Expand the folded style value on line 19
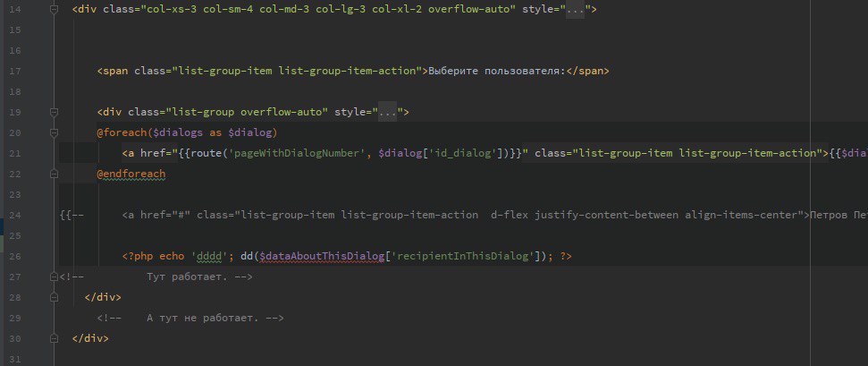Viewport: 868px width, 366px height. click(x=387, y=112)
